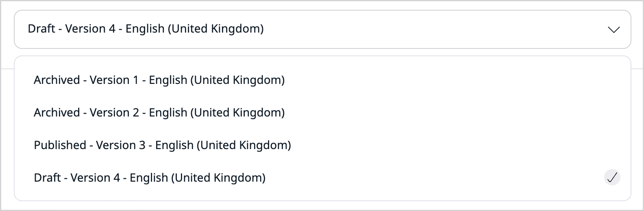Select the Version 2 English (United Kingdom) entry
The height and width of the screenshot is (211, 644).
[159, 112]
